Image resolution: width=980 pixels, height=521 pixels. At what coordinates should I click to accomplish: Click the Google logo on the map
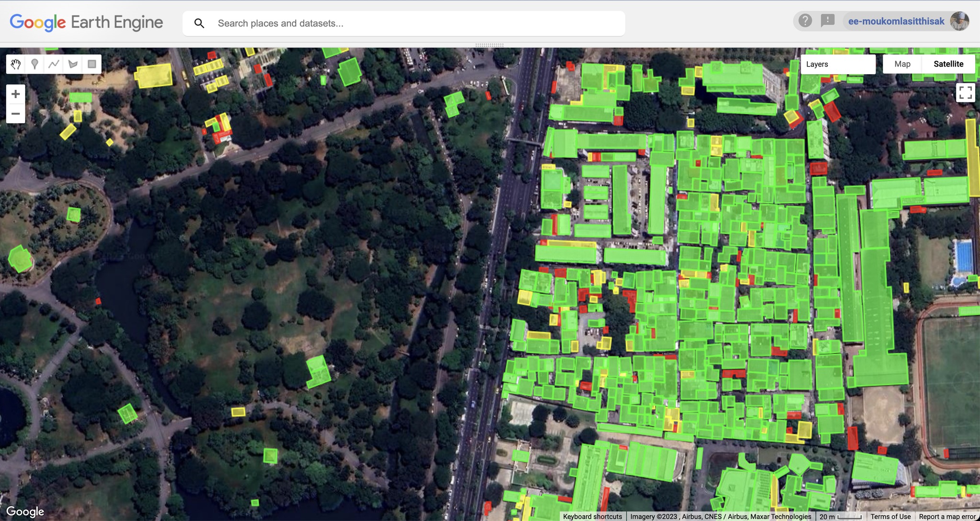point(25,511)
